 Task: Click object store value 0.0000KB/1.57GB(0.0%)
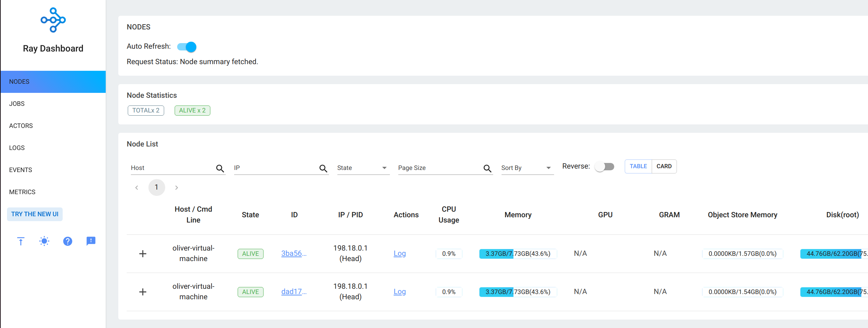(x=743, y=254)
